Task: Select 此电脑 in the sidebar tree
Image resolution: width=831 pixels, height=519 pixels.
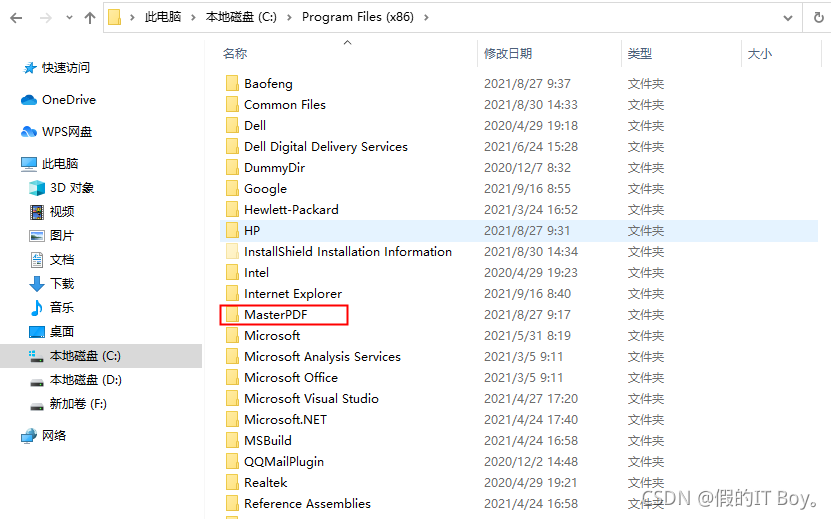Action: [x=60, y=163]
